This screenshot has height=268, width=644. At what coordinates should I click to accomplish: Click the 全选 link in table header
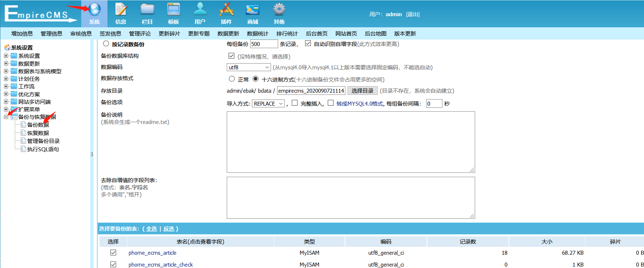click(152, 228)
